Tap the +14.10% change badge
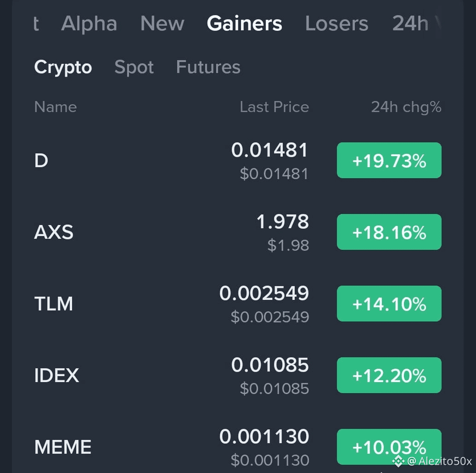 pyautogui.click(x=389, y=304)
